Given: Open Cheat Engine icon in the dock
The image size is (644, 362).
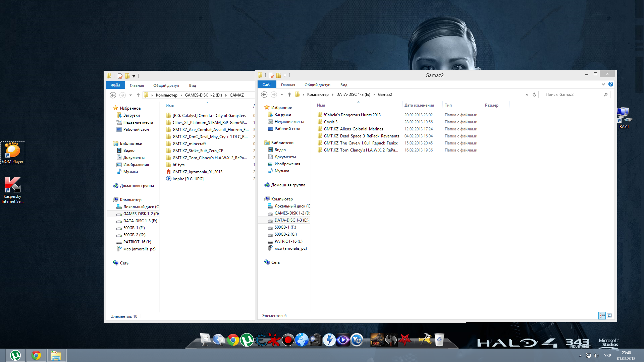Looking at the screenshot, I should click(261, 340).
